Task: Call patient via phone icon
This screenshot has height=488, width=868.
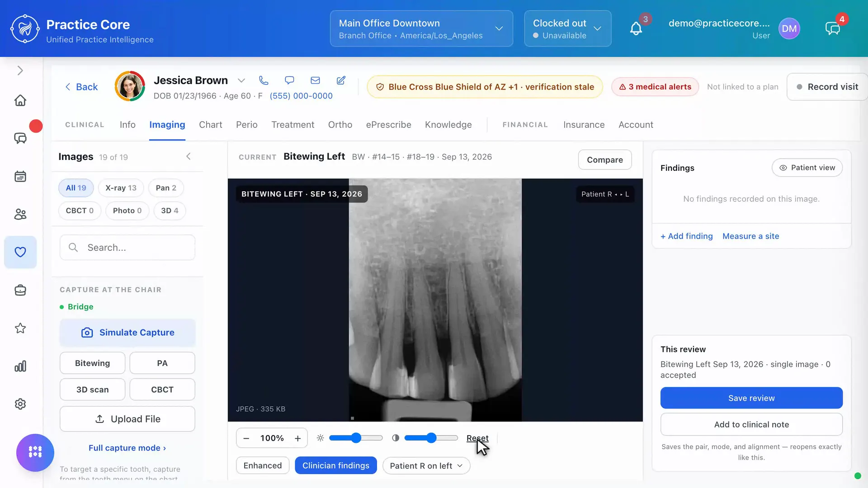Action: (264, 80)
